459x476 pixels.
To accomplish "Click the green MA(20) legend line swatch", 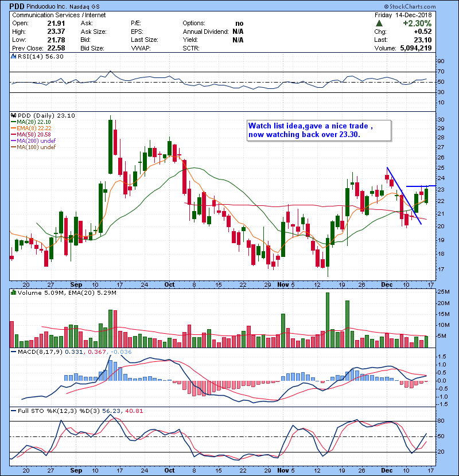I will 13,122.
